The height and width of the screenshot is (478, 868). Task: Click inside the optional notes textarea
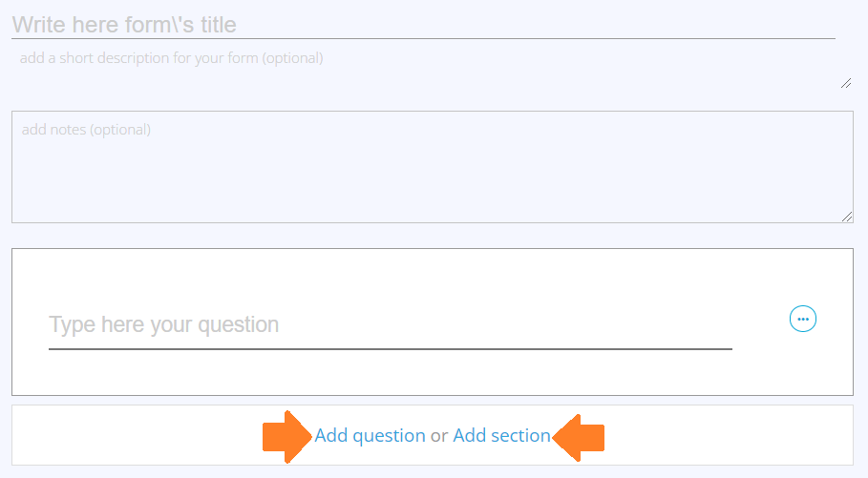(x=433, y=167)
